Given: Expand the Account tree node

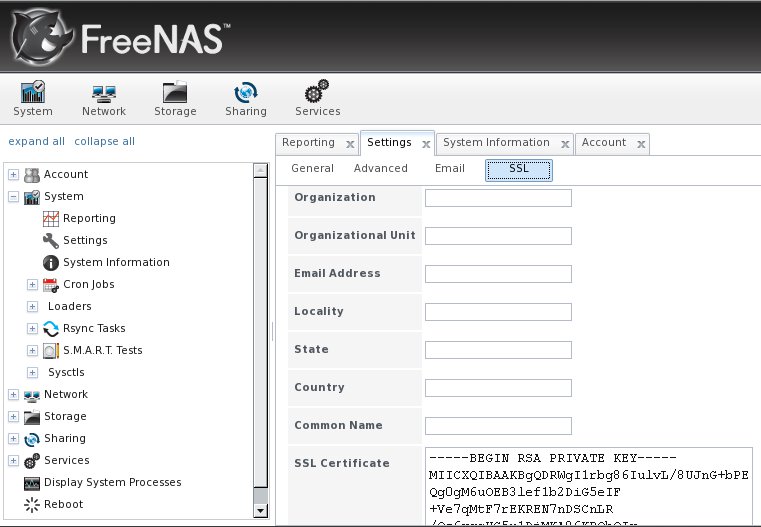Looking at the screenshot, I should pyautogui.click(x=14, y=174).
